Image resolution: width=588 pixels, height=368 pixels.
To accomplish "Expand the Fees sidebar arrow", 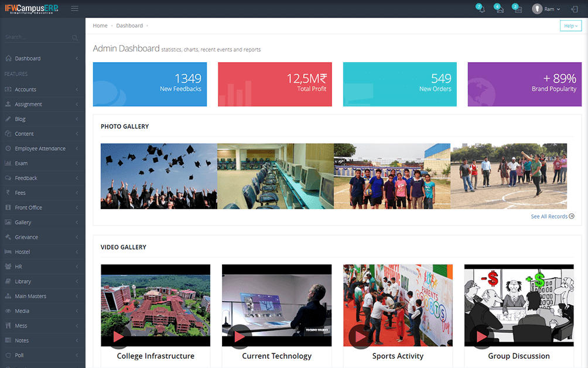I will [x=77, y=193].
